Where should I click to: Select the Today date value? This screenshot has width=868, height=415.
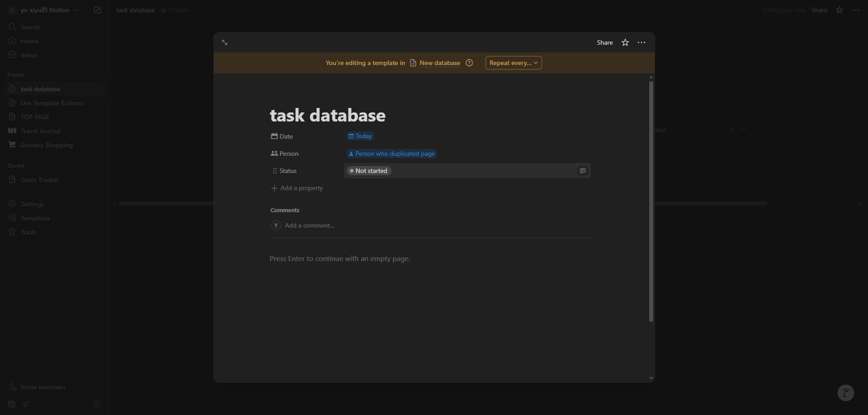[x=360, y=136]
